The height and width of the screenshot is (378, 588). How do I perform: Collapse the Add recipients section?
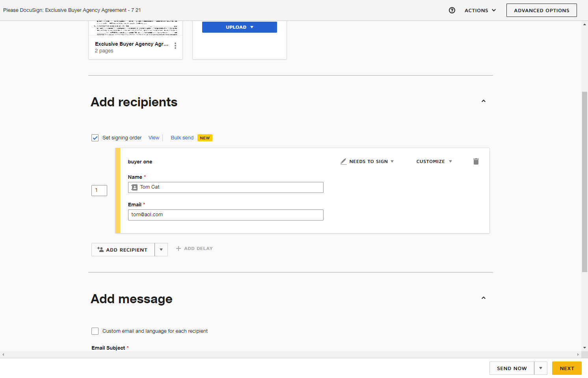[x=484, y=101]
